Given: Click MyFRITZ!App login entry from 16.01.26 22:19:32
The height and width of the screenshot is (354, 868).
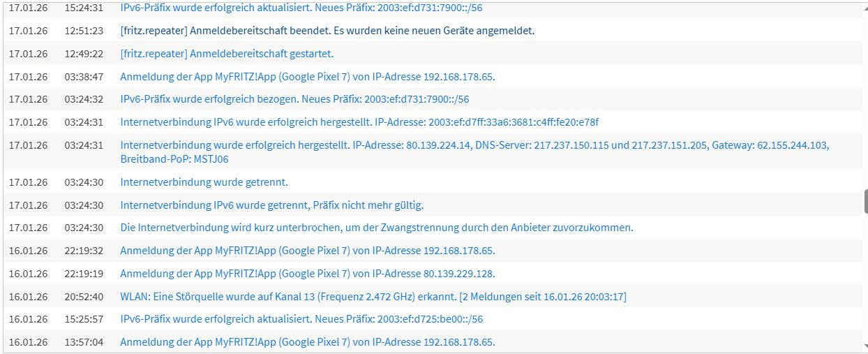Looking at the screenshot, I should tap(307, 251).
